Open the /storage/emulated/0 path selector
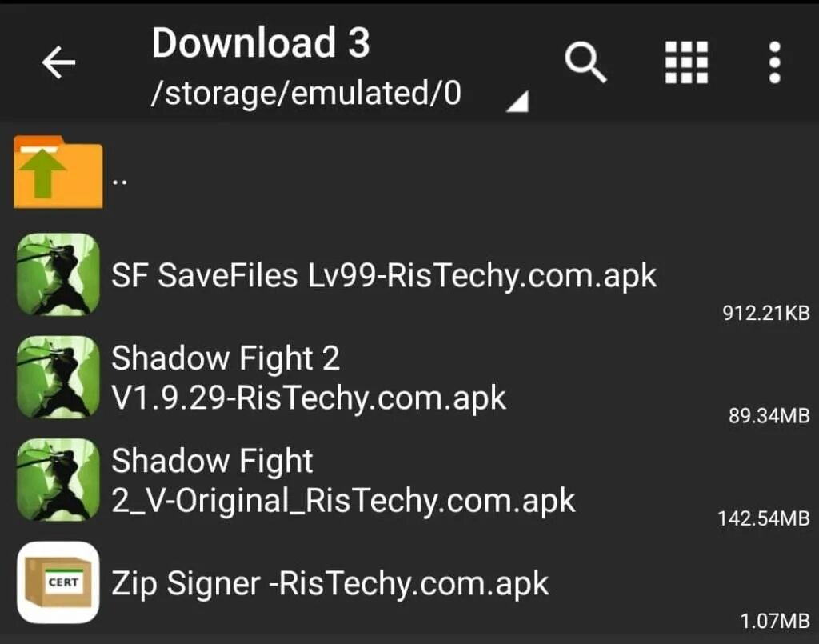This screenshot has height=644, width=819. pyautogui.click(x=306, y=94)
